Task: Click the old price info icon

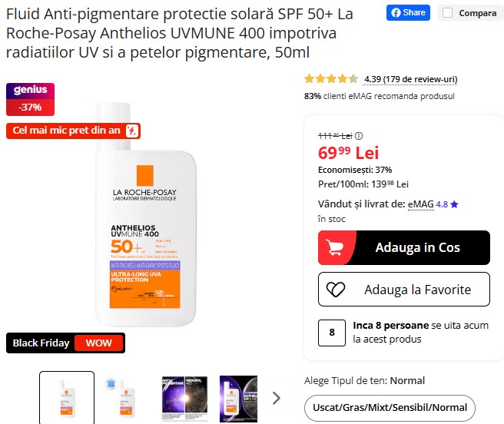Action: pos(359,136)
